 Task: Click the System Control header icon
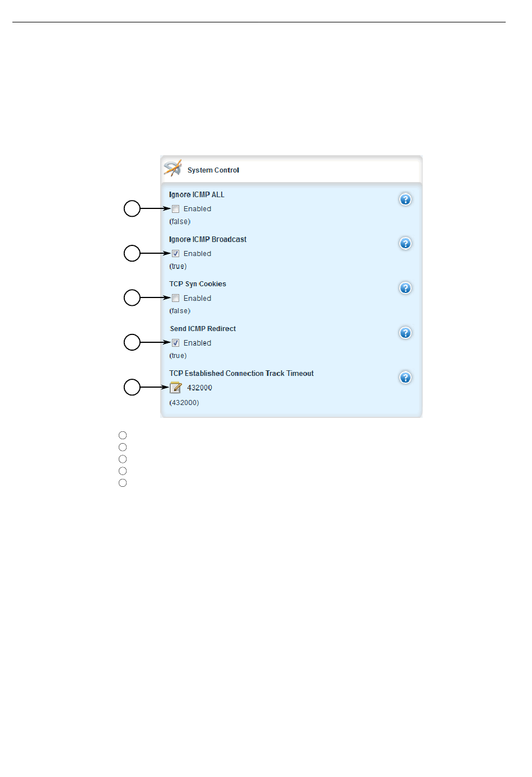click(x=172, y=168)
